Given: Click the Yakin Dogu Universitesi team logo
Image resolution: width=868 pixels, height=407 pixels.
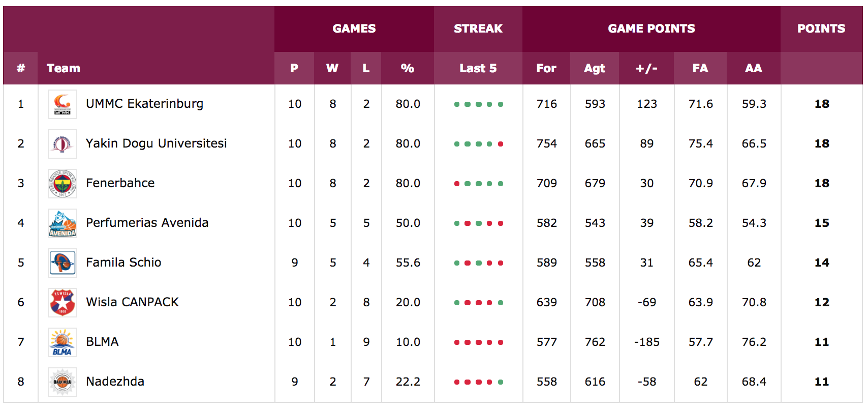Looking at the screenshot, I should (x=63, y=144).
